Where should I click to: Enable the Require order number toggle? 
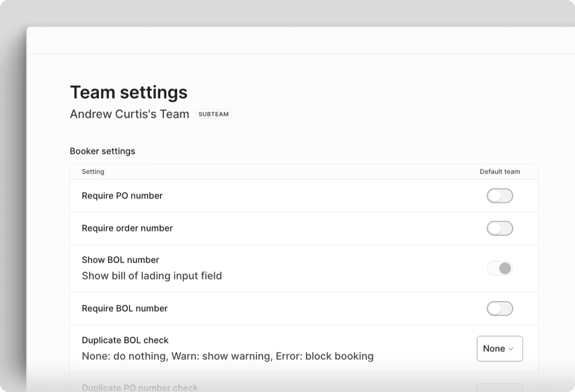(x=500, y=228)
